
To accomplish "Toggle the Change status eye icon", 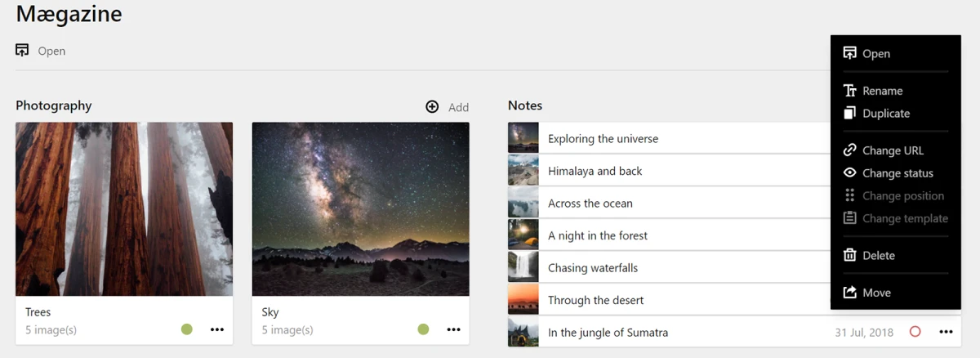I will (x=849, y=173).
